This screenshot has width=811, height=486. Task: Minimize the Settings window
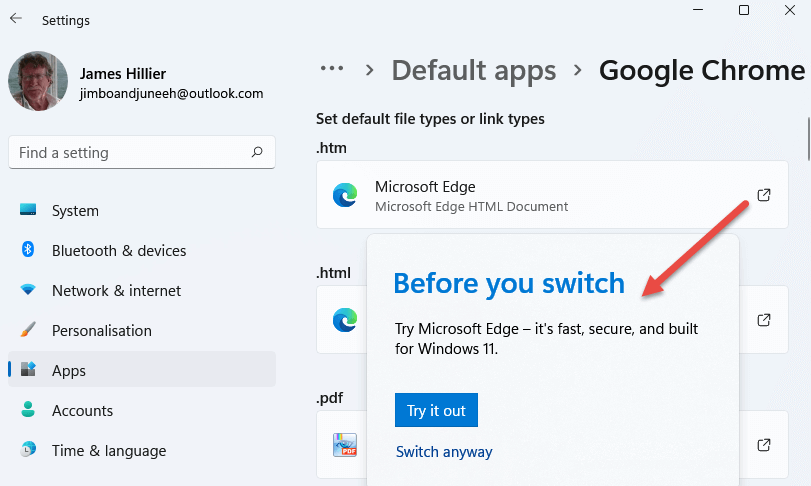pos(698,10)
